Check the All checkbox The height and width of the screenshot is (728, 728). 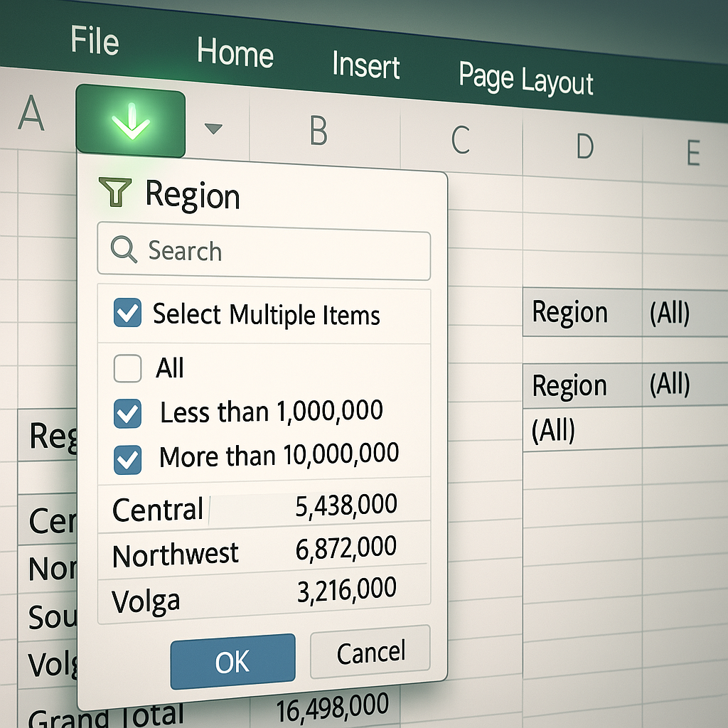[128, 369]
